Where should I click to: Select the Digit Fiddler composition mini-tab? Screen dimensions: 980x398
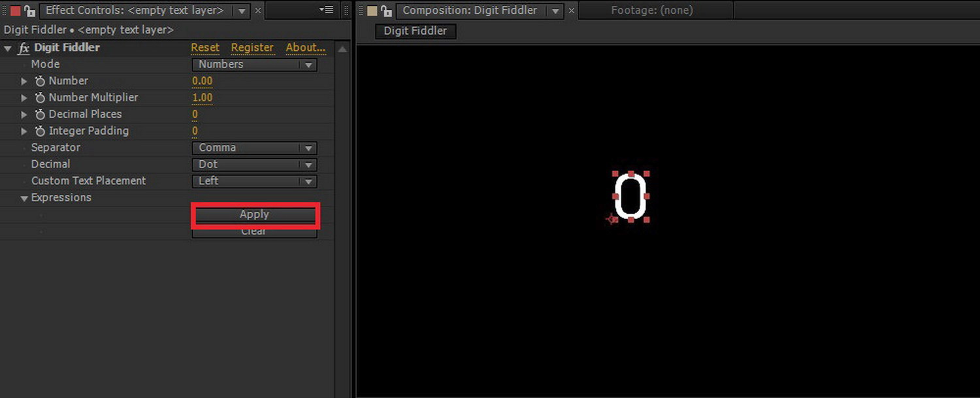tap(415, 31)
